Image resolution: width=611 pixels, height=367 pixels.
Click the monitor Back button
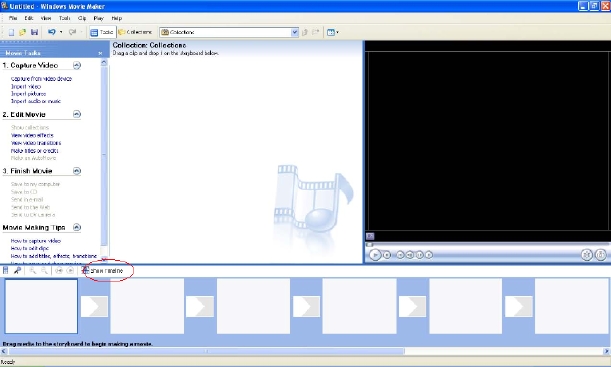point(400,255)
